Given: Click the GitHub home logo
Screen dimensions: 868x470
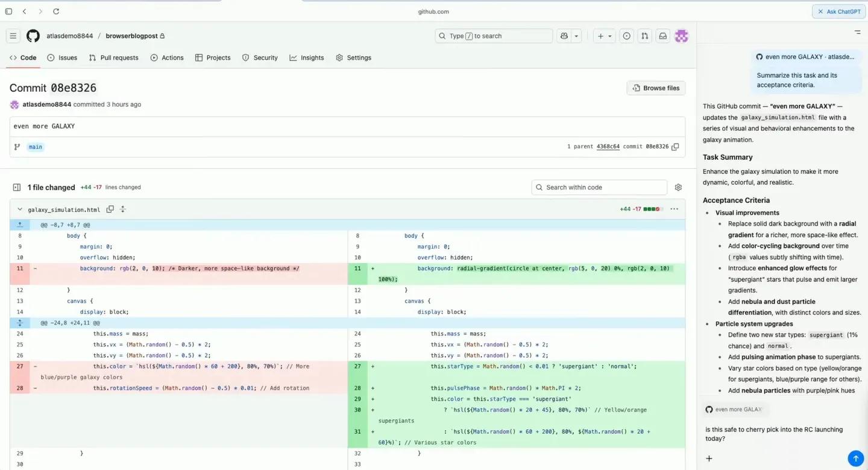Looking at the screenshot, I should (33, 36).
